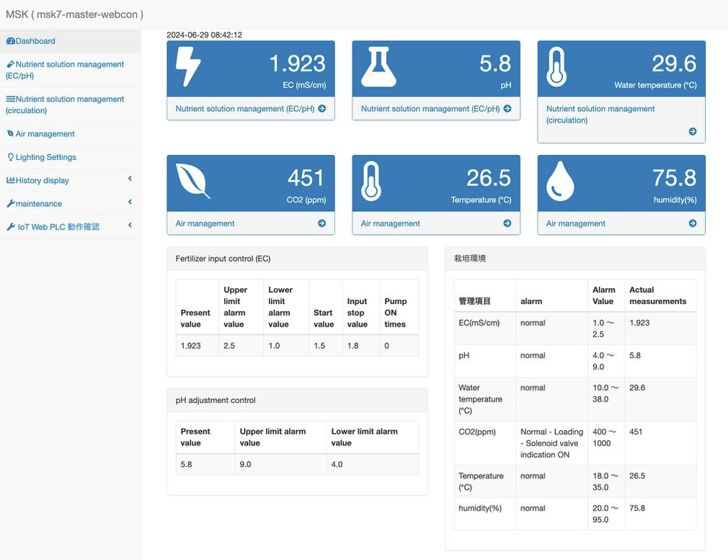The height and width of the screenshot is (560, 728).
Task: Click the lightning bolt EC icon
Action: 188,68
